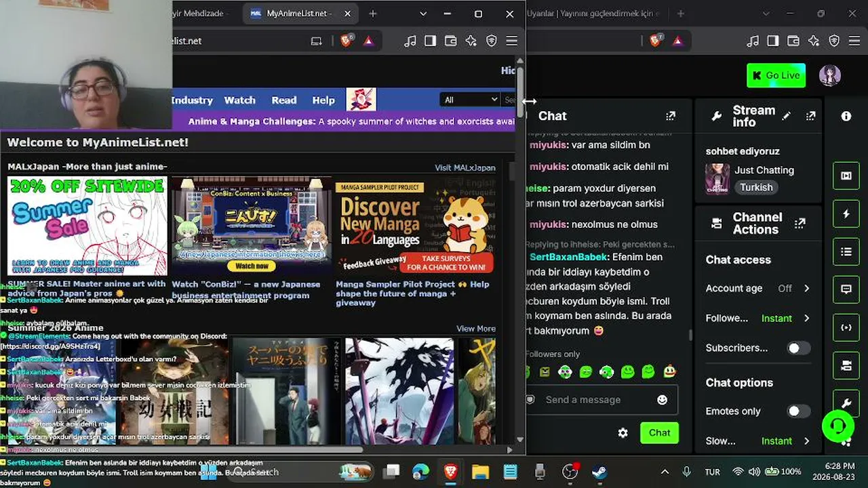The width and height of the screenshot is (868, 488).
Task: Edit stream info with the pencil icon
Action: coord(786,116)
